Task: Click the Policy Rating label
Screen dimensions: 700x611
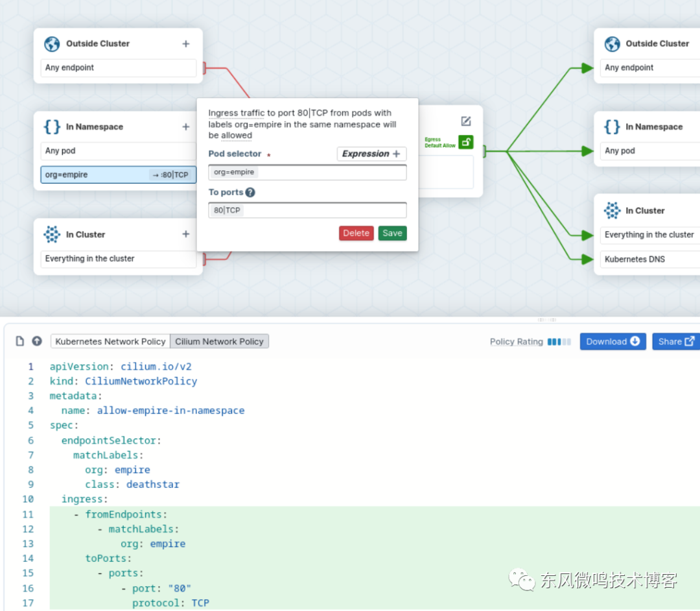Action: pyautogui.click(x=517, y=342)
